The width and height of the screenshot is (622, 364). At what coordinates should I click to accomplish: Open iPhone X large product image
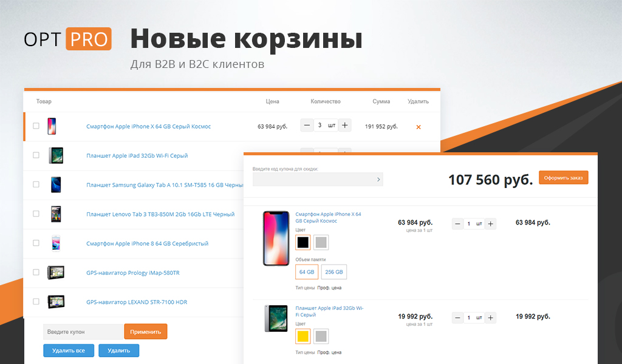click(x=276, y=238)
